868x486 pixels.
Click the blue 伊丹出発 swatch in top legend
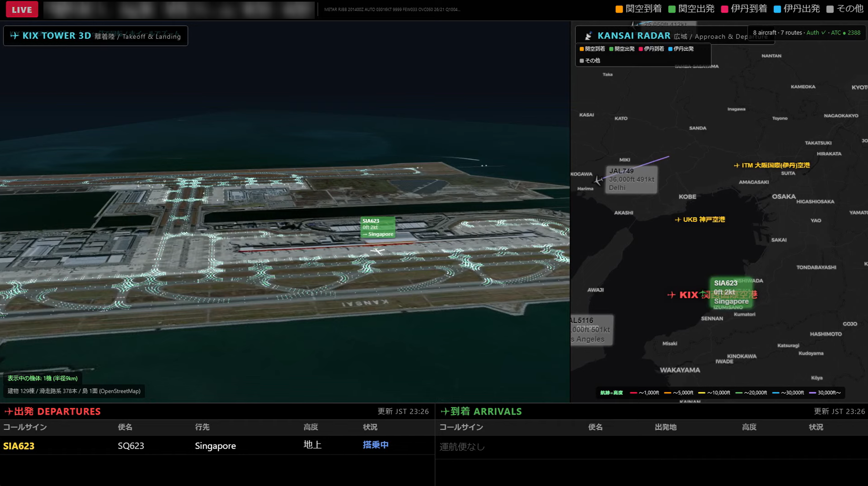point(777,9)
